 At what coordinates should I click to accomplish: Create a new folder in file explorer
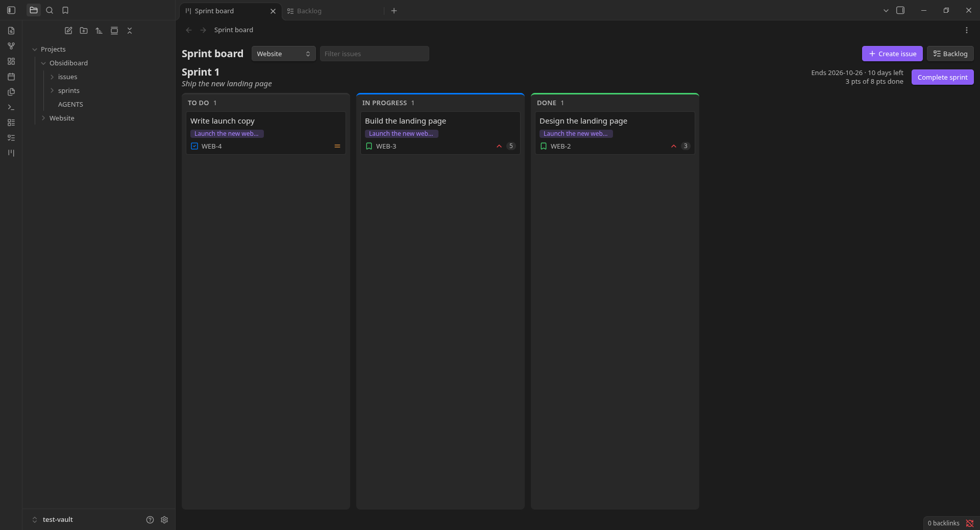tap(84, 31)
